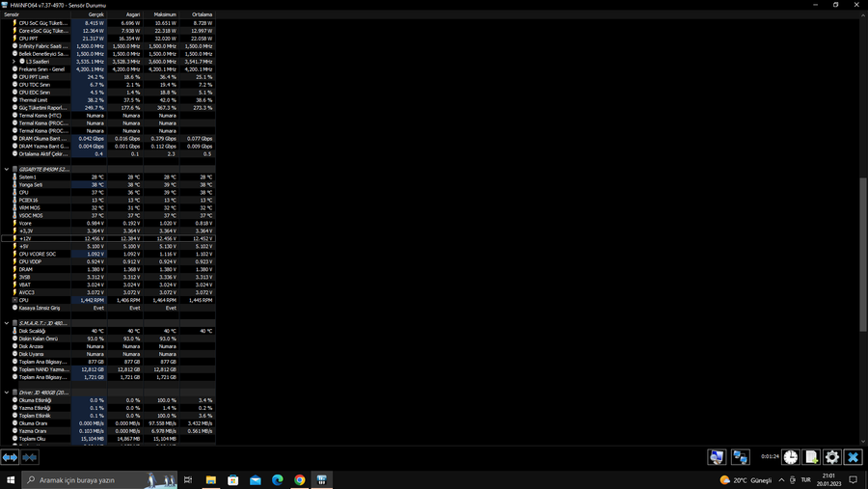The height and width of the screenshot is (489, 868).
Task: Click the Gerçek column header
Action: [89, 14]
